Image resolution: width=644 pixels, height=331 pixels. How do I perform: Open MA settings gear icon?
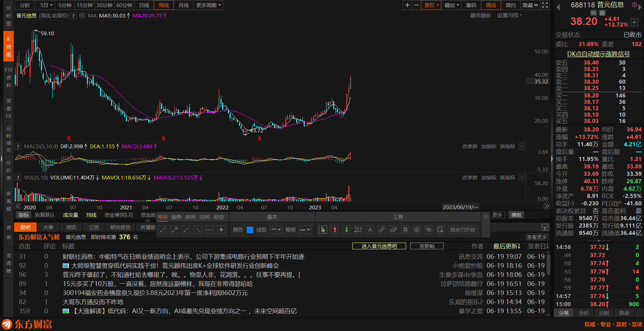[x=82, y=15]
